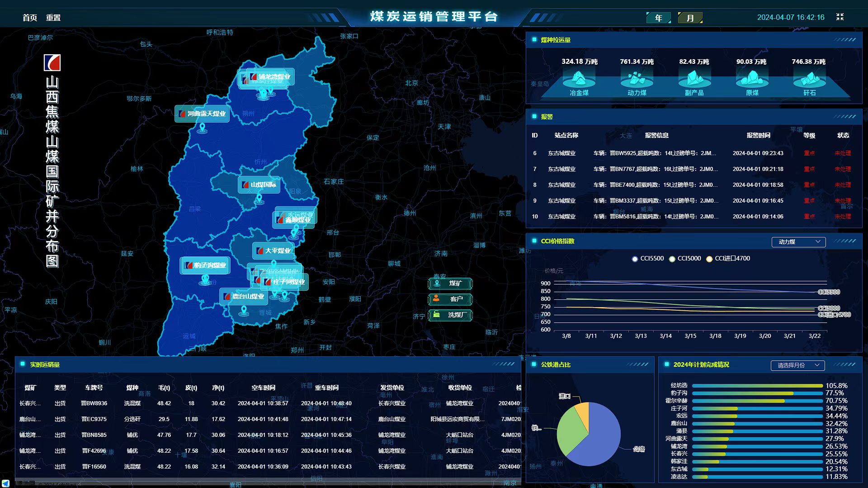Viewport: 868px width, 488px height.
Task: Filter map by 洗煤厂 button
Action: tap(450, 315)
